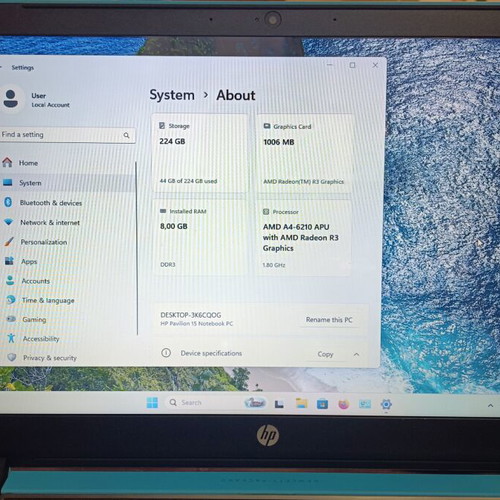Click the Home house icon
The height and width of the screenshot is (500, 500).
(7, 162)
